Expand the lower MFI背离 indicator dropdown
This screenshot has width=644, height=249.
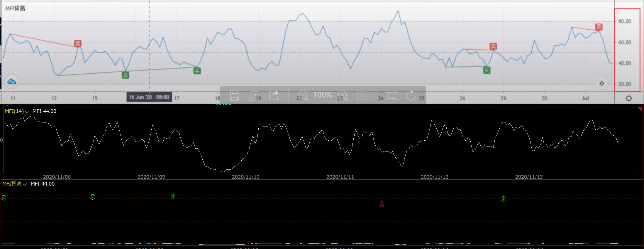point(25,184)
